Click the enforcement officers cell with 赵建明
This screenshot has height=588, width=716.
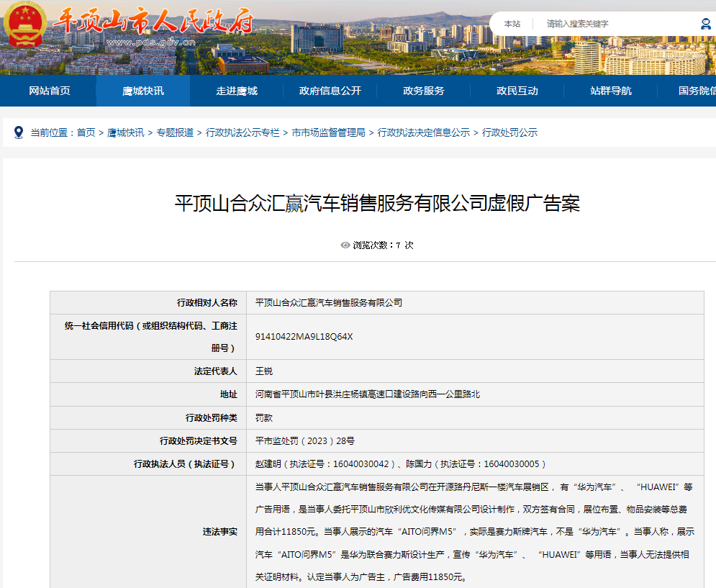(x=402, y=464)
